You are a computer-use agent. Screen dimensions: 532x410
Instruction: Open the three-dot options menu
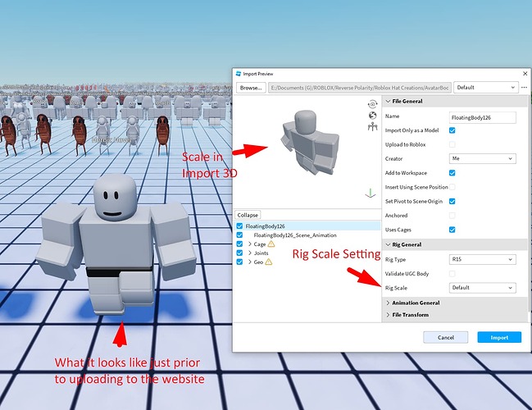point(524,88)
